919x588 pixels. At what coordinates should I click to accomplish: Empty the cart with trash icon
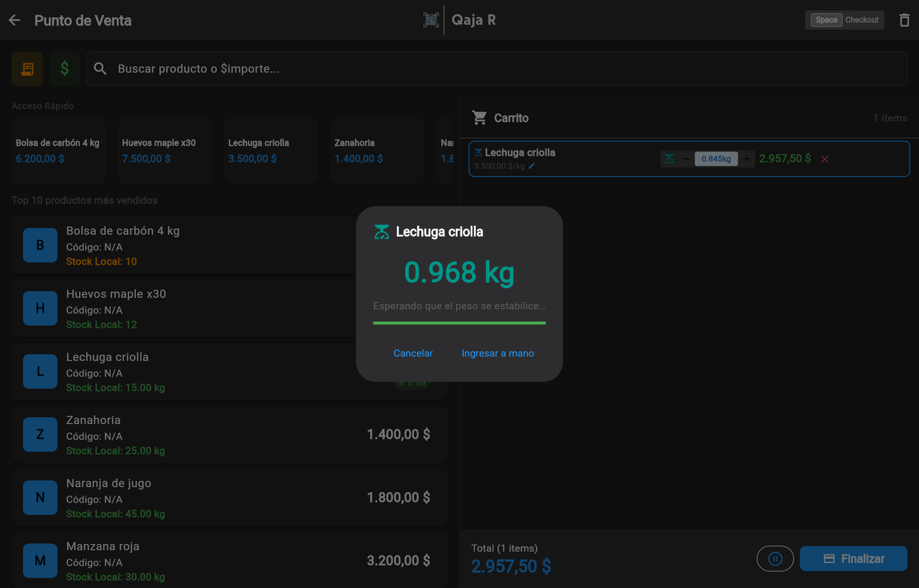click(904, 20)
